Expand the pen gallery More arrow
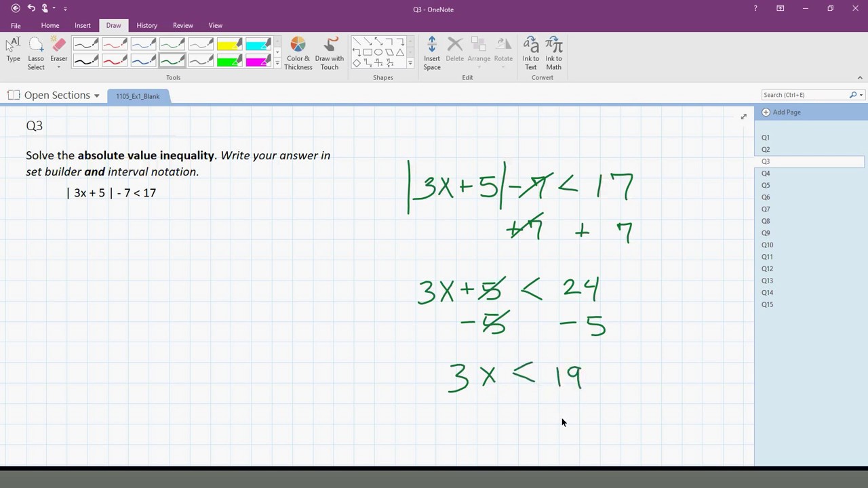The image size is (868, 488). 277,64
